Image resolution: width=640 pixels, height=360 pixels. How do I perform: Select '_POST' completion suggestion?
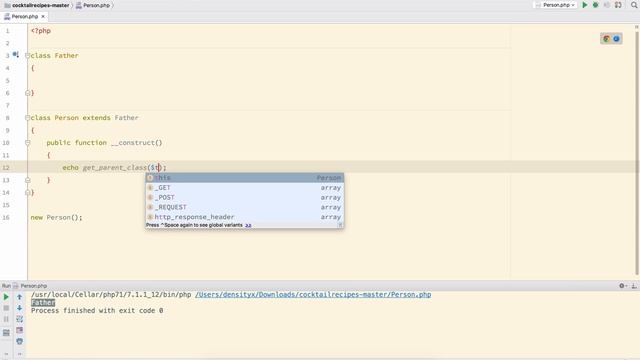(x=244, y=198)
